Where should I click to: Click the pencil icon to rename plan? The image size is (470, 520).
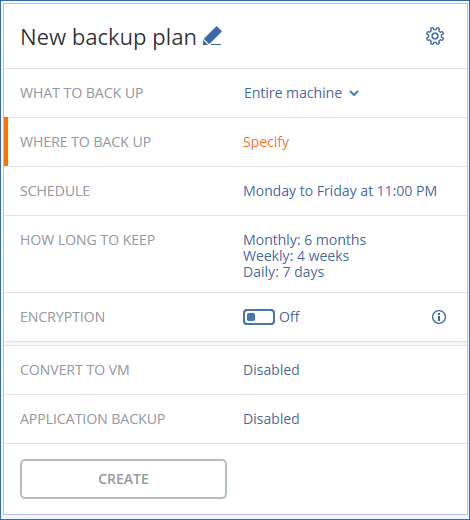(x=212, y=36)
